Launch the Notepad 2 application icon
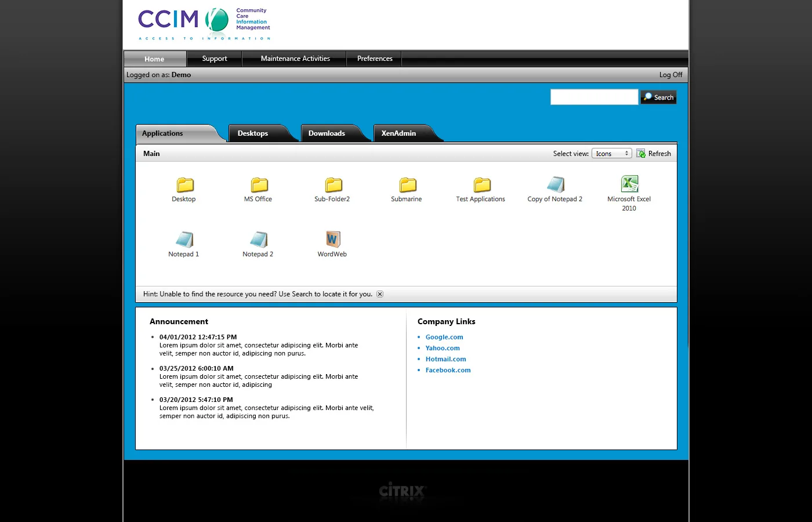This screenshot has height=522, width=812. coord(259,240)
